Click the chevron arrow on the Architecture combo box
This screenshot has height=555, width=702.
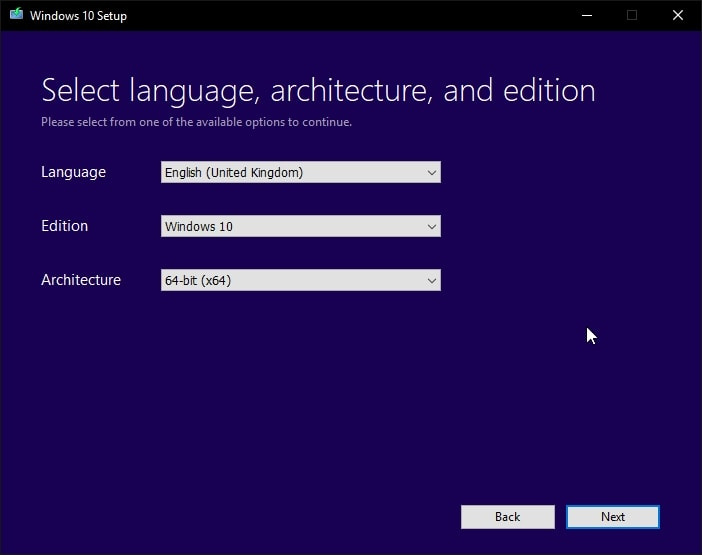point(432,281)
